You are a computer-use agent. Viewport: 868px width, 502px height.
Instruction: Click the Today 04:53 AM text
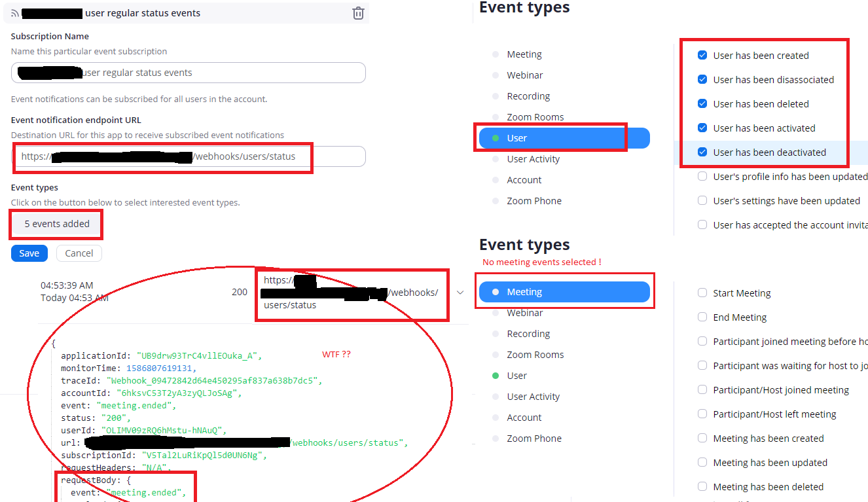coord(75,298)
